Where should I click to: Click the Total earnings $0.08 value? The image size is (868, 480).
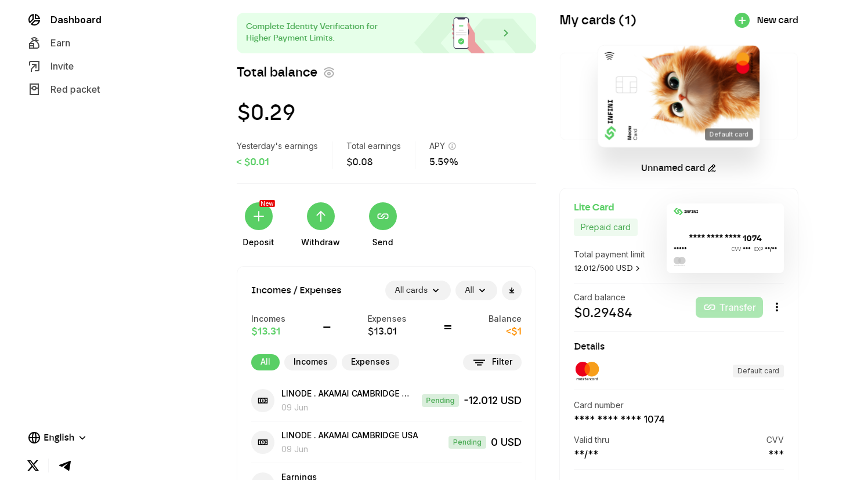tap(360, 162)
